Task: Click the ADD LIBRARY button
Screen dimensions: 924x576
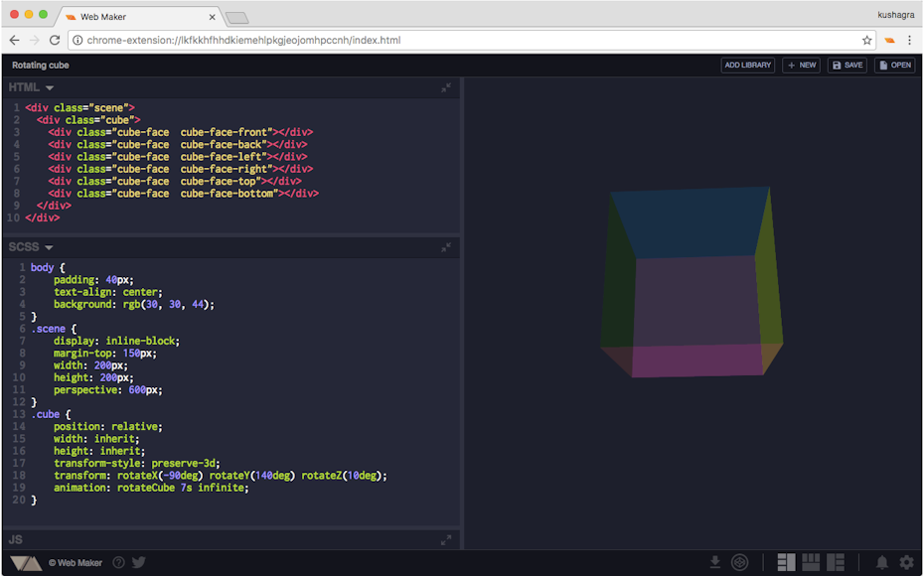Action: 747,65
